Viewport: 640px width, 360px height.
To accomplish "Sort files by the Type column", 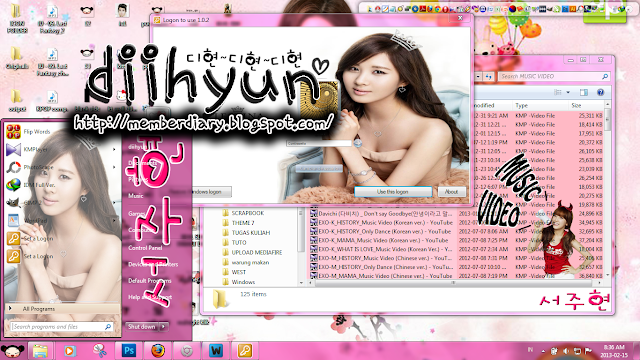I will click(540, 105).
